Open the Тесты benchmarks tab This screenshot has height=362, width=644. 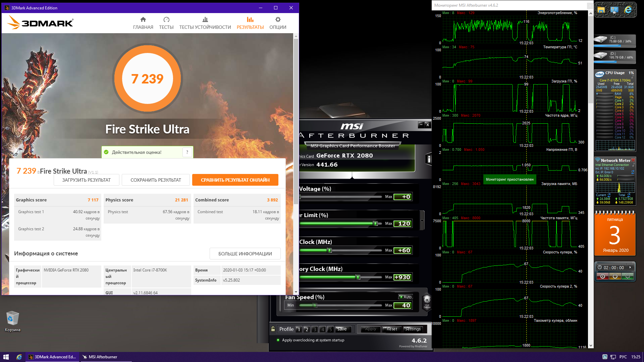[166, 23]
